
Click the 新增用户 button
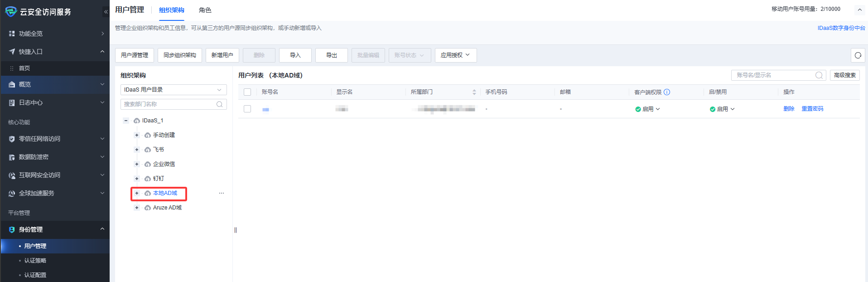click(222, 55)
